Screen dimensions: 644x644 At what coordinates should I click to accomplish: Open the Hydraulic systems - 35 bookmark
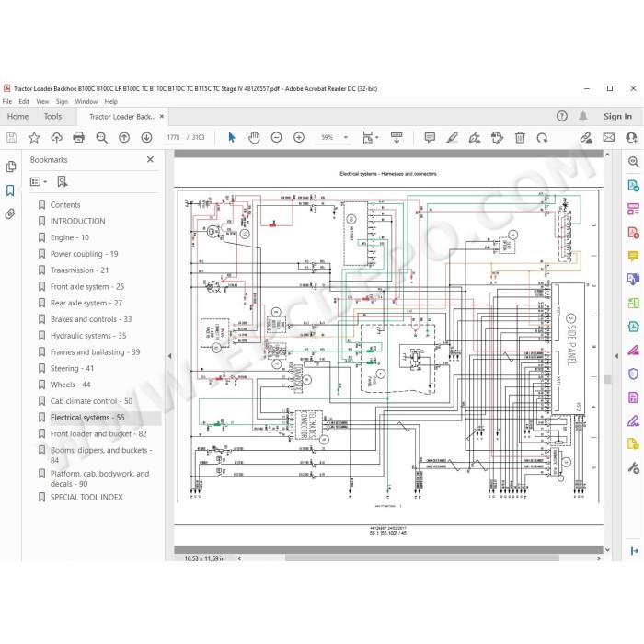[88, 336]
